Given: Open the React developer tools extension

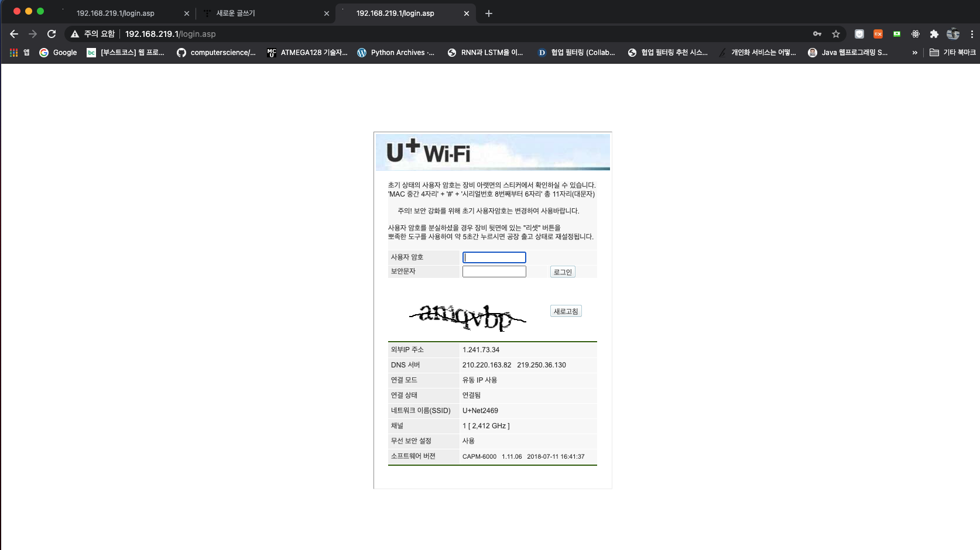Looking at the screenshot, I should [x=916, y=34].
